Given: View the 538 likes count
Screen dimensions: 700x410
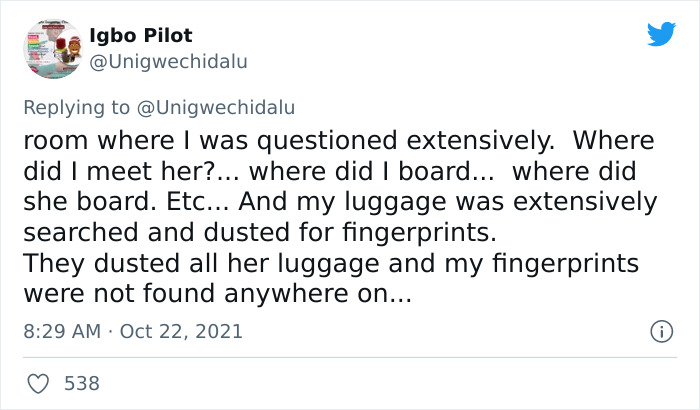Looking at the screenshot, I should click(x=80, y=383).
